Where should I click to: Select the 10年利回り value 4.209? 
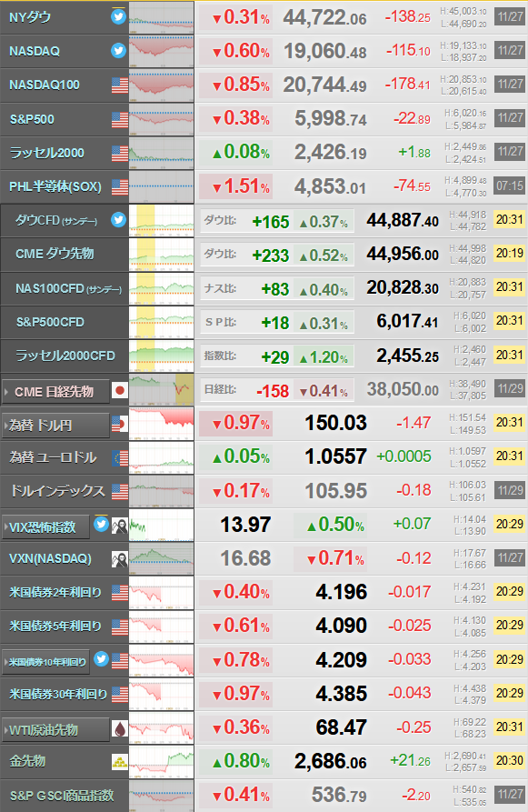[x=341, y=660]
